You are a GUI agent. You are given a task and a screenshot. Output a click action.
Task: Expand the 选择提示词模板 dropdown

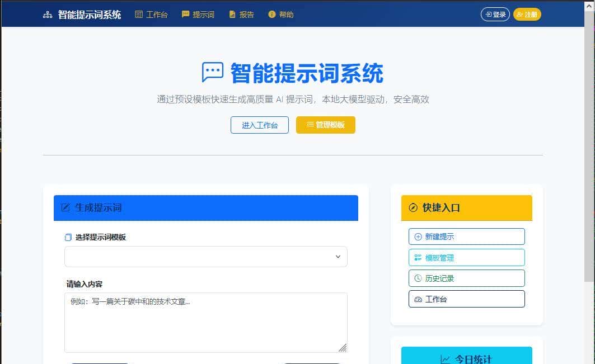coord(205,256)
